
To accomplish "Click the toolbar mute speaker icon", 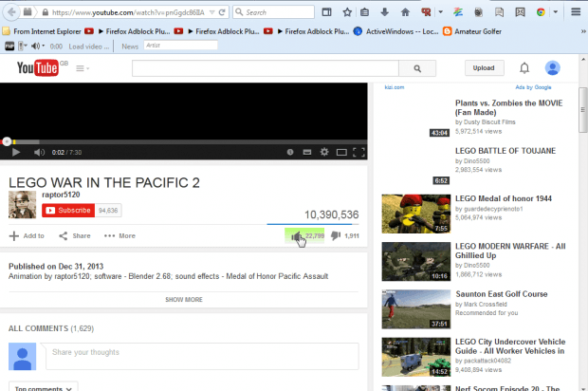I will tap(35, 47).
